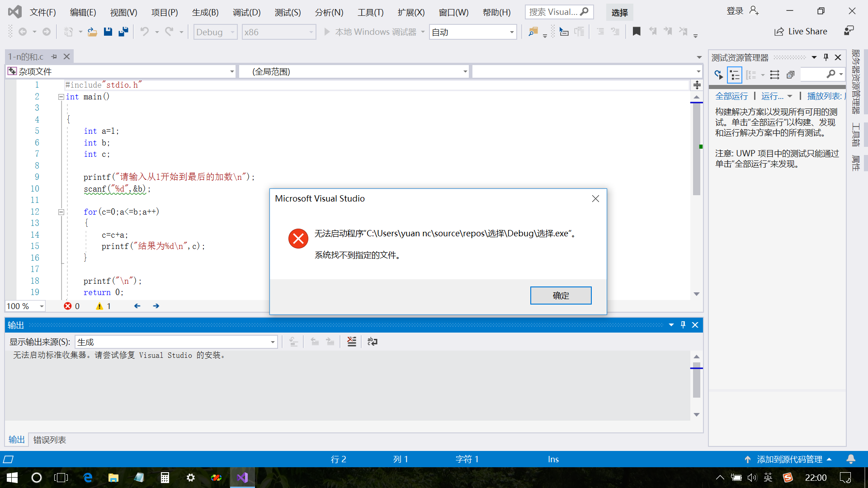Toggle auto-hide pin on 测试资源管理器 panel
This screenshot has width=868, height=488.
(826, 57)
